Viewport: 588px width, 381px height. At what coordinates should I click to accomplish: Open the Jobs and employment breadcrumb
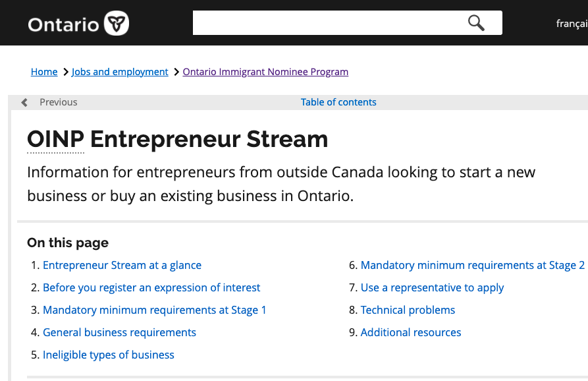click(120, 72)
